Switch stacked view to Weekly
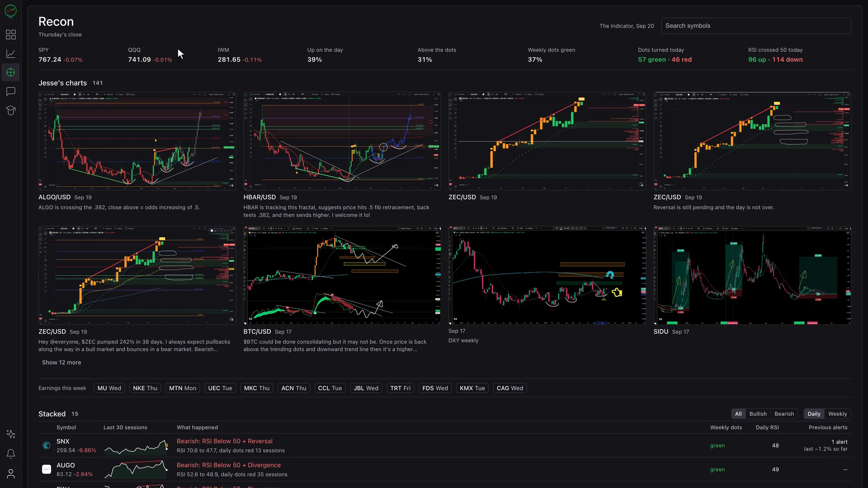Viewport: 868px width, 488px height. point(837,414)
